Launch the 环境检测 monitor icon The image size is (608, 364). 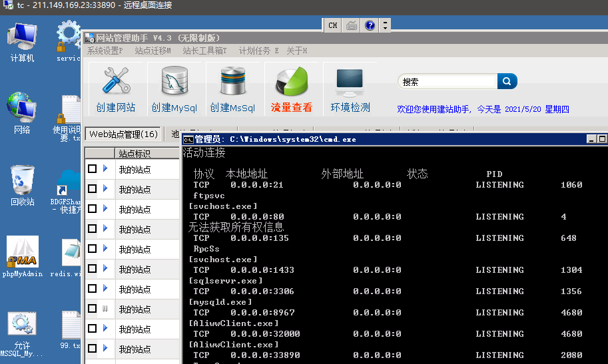pos(350,82)
